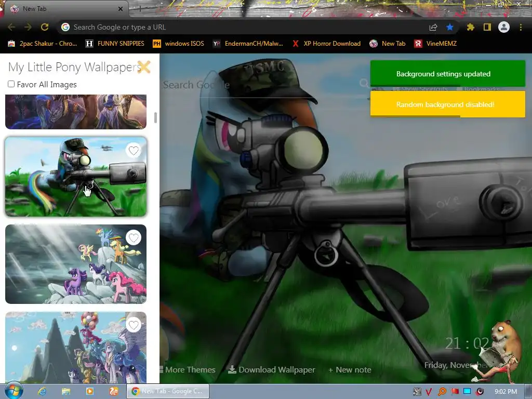Click the Background settings updated notification
Screen dimensions: 532x399
click(447, 74)
